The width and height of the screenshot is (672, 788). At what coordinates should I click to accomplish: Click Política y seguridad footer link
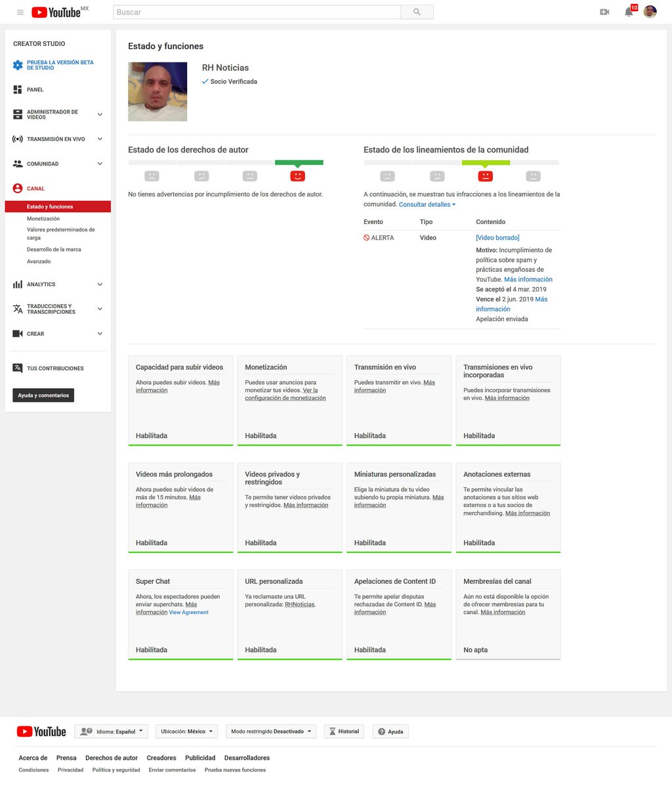116,770
